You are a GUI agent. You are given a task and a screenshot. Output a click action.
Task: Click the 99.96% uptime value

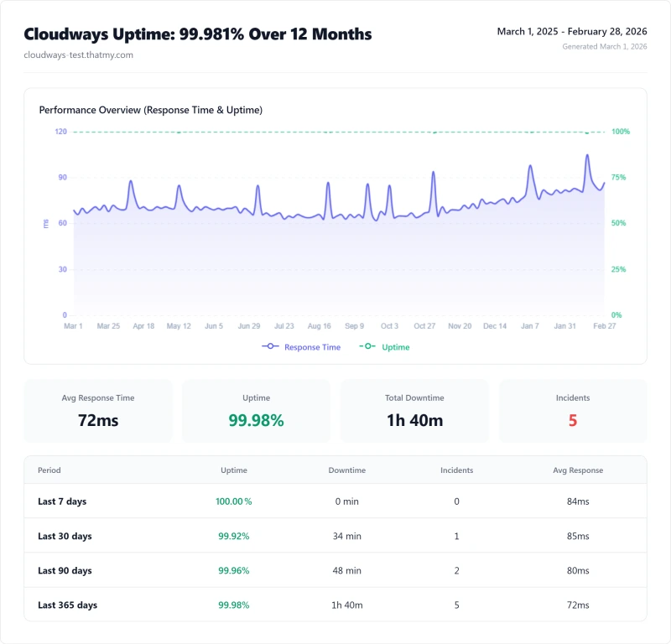[234, 570]
